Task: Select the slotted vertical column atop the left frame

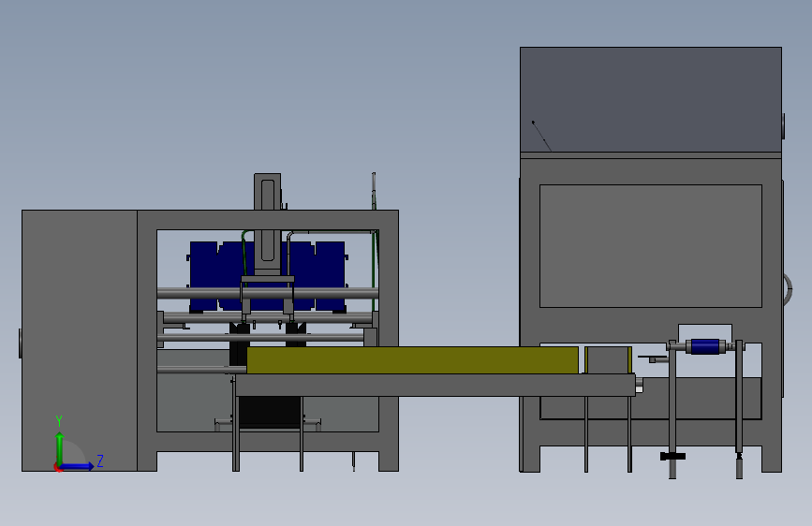Action: pos(267,224)
